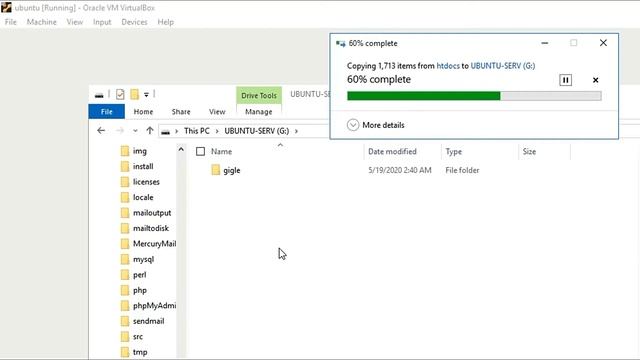The image size is (640, 360).
Task: Click the Drive Tools contextual tab
Action: click(259, 96)
